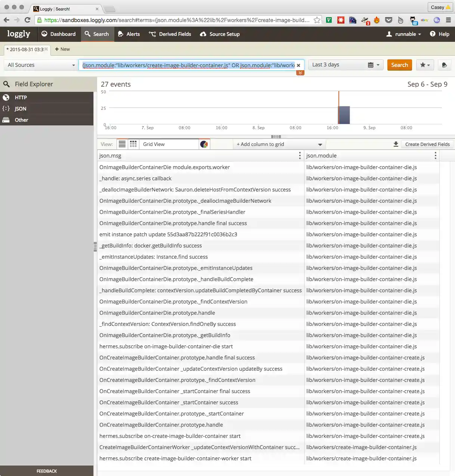Switch to the grid view icon
The width and height of the screenshot is (455, 476).
133,144
